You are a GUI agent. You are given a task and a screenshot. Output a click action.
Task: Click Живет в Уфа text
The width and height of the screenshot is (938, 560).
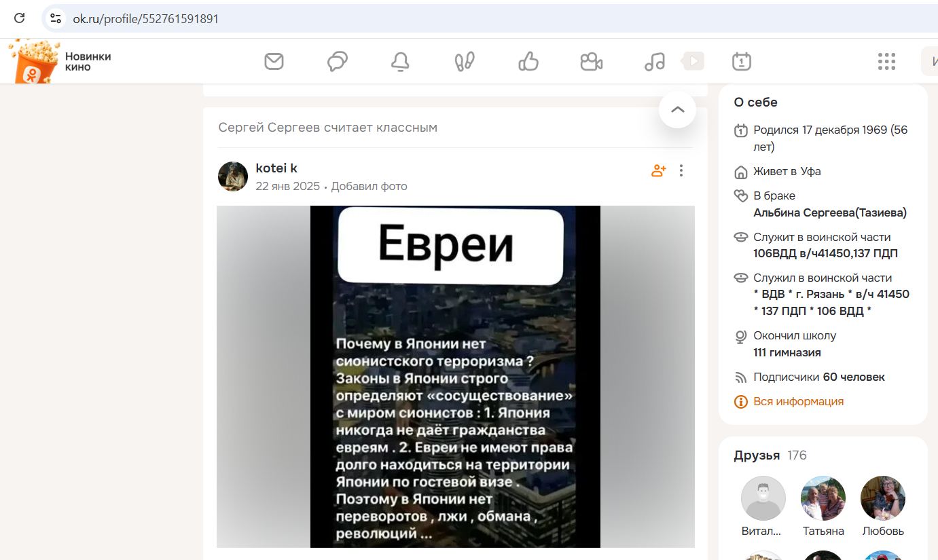(x=787, y=171)
